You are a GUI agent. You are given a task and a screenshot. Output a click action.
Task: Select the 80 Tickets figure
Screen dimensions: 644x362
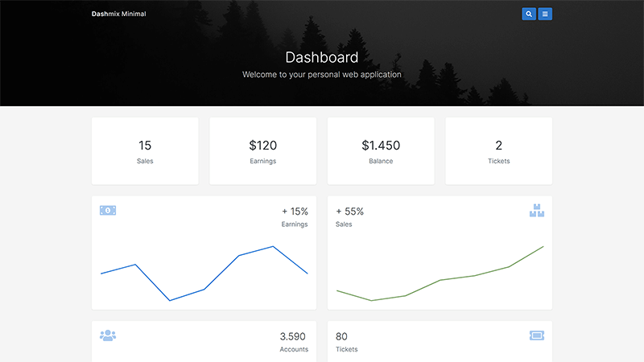coord(341,336)
